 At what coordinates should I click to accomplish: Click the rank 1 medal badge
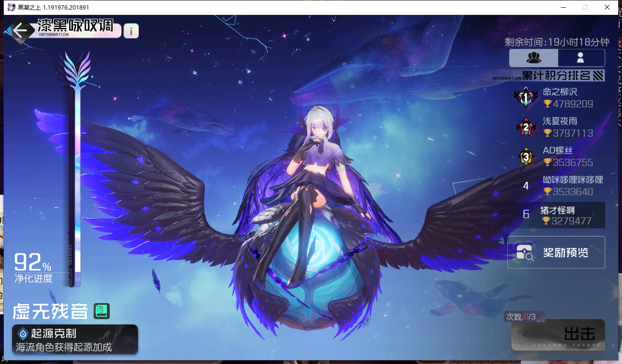point(526,98)
